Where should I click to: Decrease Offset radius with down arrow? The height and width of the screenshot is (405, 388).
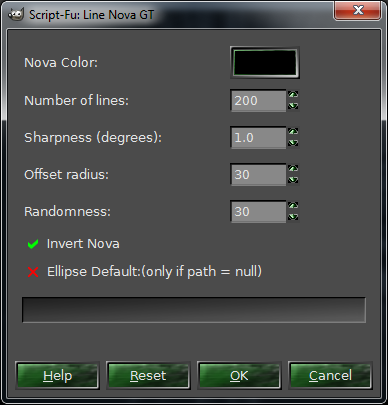pos(293,180)
